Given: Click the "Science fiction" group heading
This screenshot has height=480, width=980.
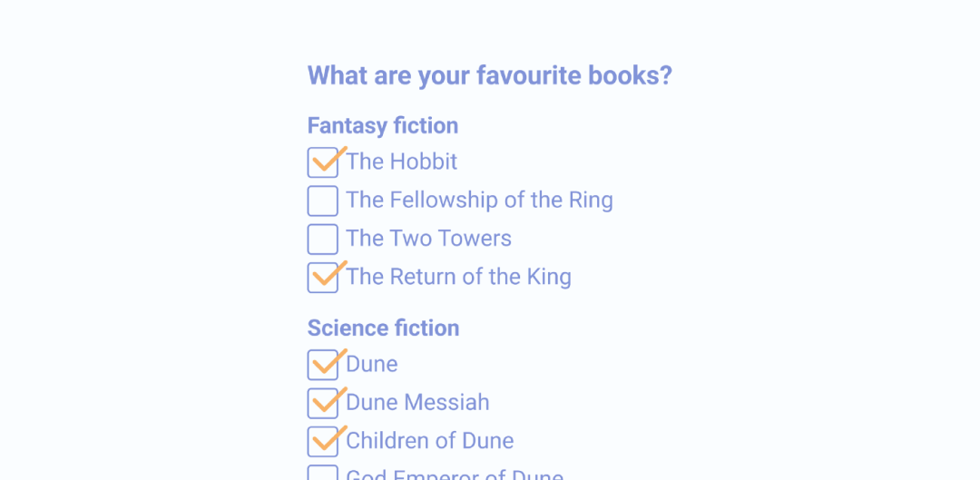Looking at the screenshot, I should (x=383, y=328).
